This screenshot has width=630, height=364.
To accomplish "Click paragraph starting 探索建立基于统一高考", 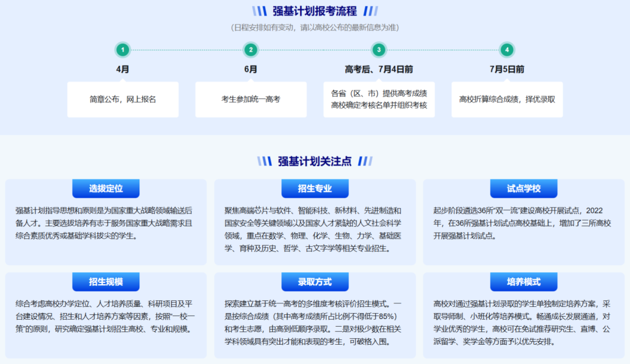I will pyautogui.click(x=313, y=323).
